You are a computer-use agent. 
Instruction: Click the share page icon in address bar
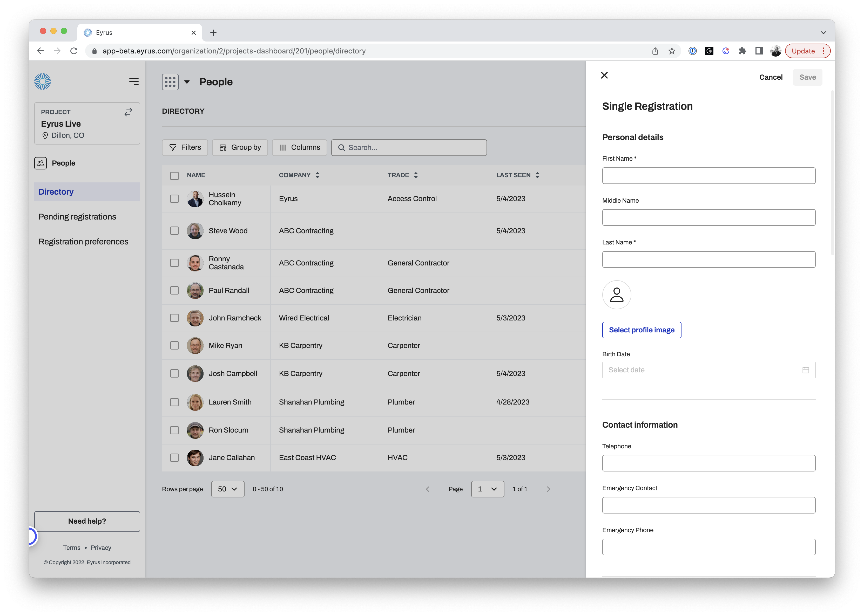[655, 51]
